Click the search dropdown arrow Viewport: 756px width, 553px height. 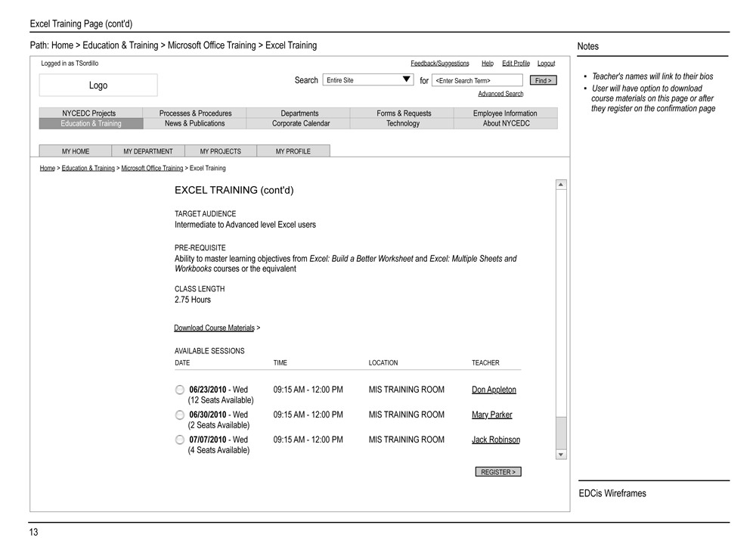tap(407, 79)
